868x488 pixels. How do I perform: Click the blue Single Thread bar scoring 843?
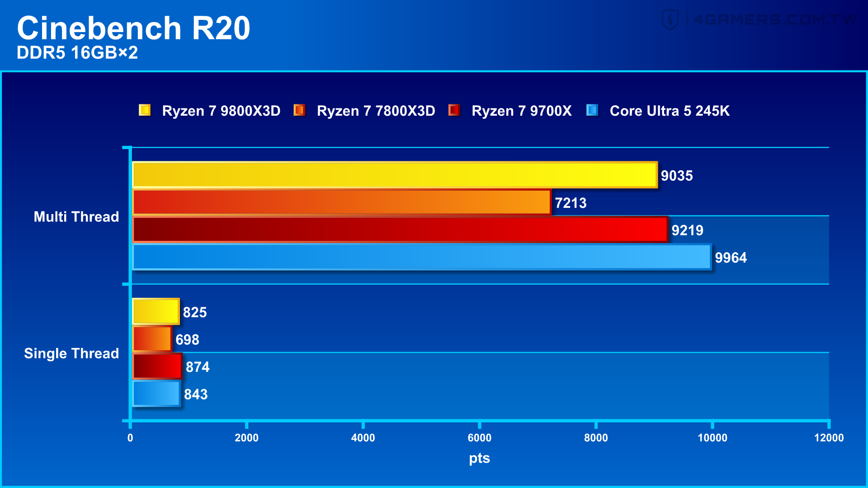[x=156, y=394]
